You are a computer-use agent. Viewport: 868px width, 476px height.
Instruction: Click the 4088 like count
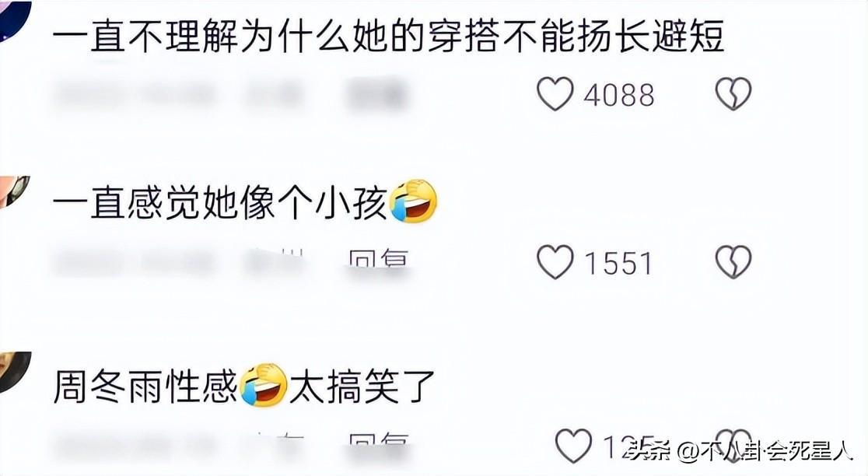[x=619, y=95]
